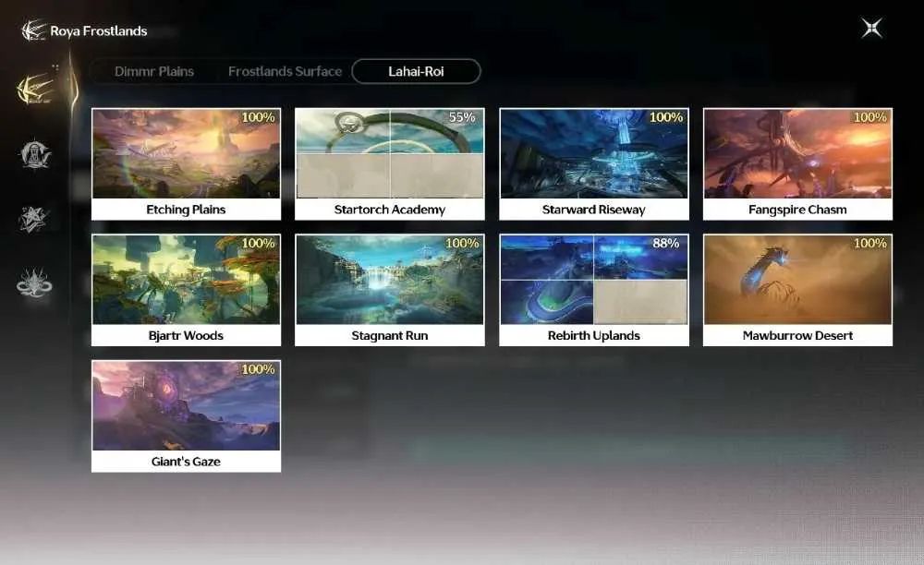Click the 55% progress on Startorch Academy
The image size is (924, 565).
(x=462, y=117)
